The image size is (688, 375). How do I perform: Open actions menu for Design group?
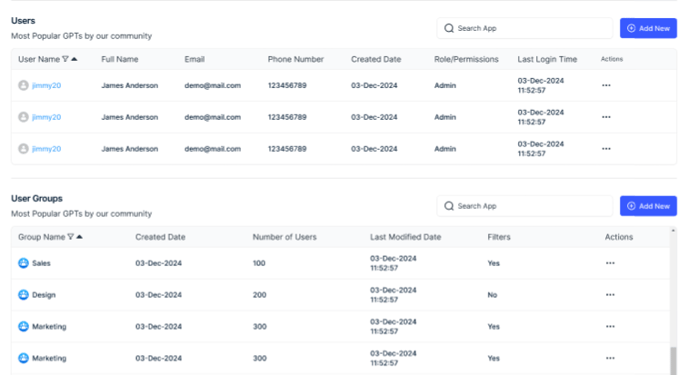[610, 295]
